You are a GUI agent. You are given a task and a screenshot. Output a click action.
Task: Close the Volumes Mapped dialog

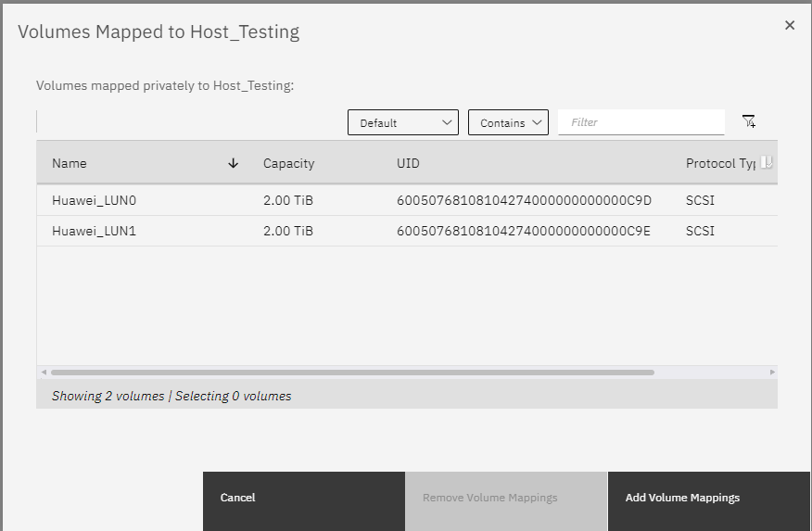(790, 26)
